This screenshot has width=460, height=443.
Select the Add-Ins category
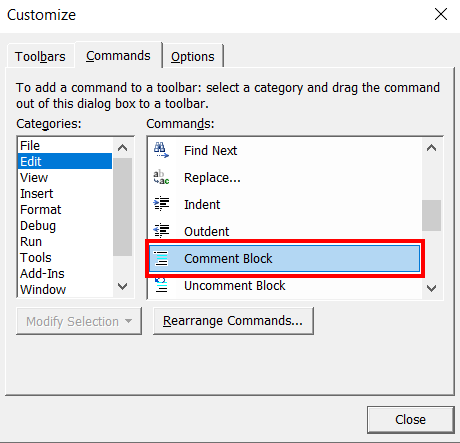tap(65, 273)
